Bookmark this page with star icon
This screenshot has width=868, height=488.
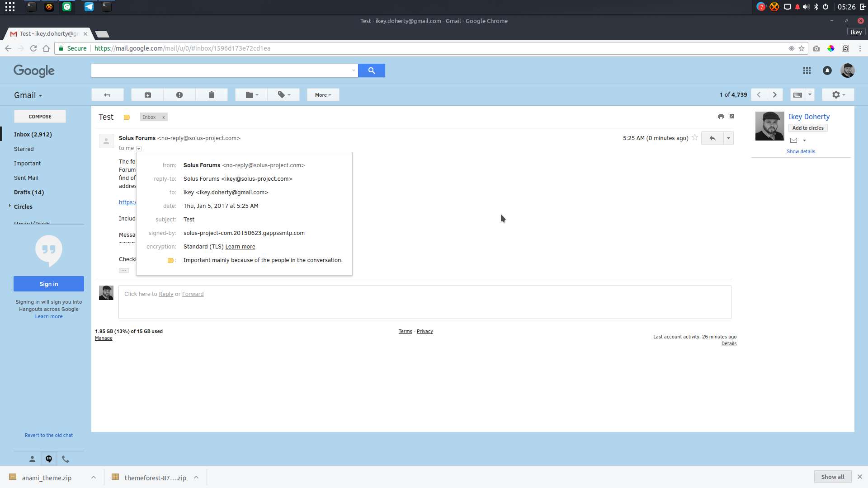[802, 48]
